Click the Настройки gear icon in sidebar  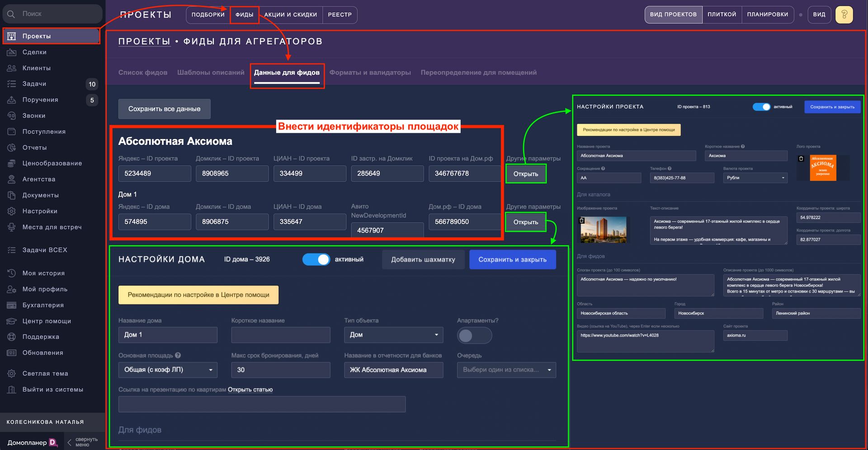pyautogui.click(x=12, y=211)
